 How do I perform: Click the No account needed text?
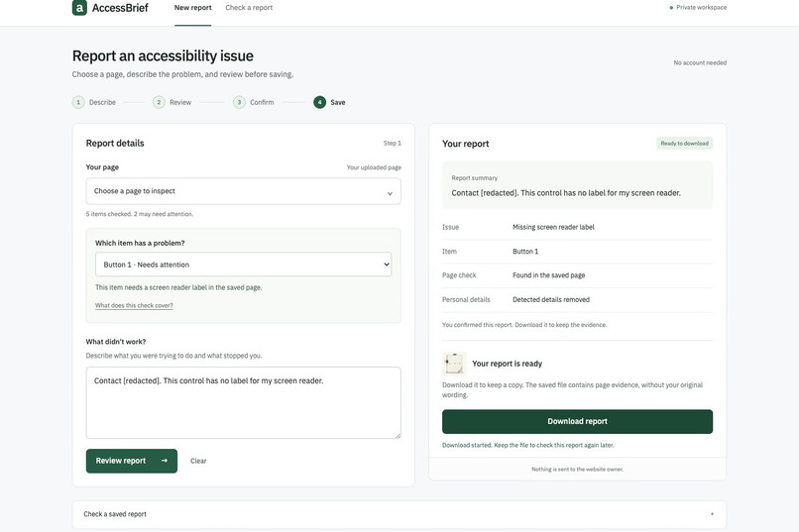point(700,62)
